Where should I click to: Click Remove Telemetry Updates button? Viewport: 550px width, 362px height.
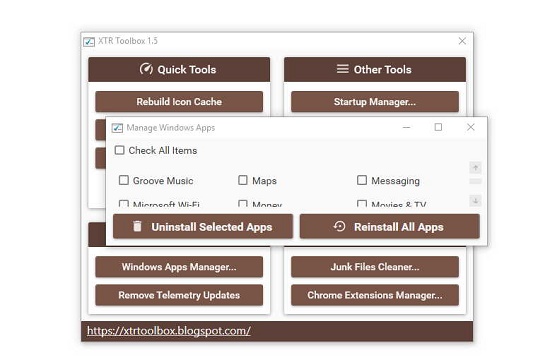[179, 295]
